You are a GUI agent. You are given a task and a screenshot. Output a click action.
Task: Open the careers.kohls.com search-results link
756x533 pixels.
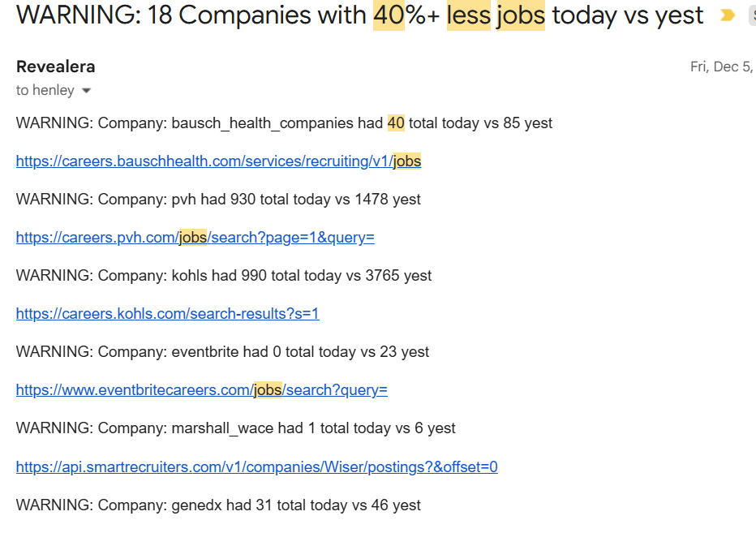[x=167, y=314]
